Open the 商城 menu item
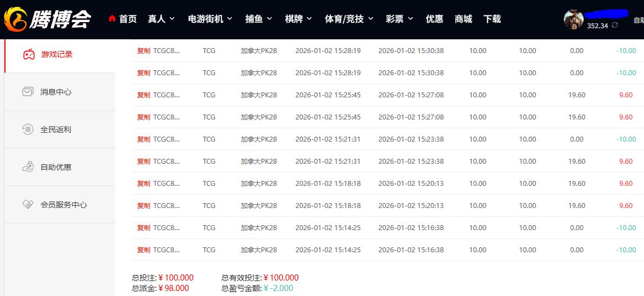The image size is (644, 296). tap(463, 19)
